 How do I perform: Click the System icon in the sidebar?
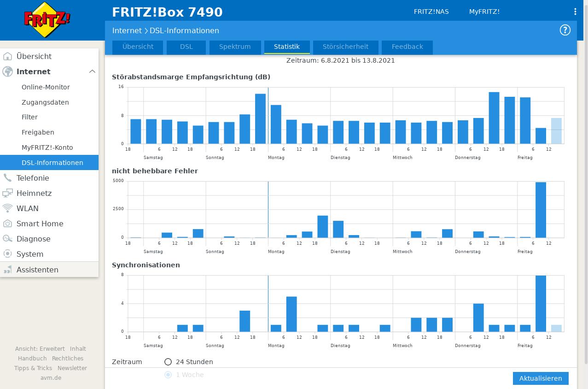click(x=7, y=254)
